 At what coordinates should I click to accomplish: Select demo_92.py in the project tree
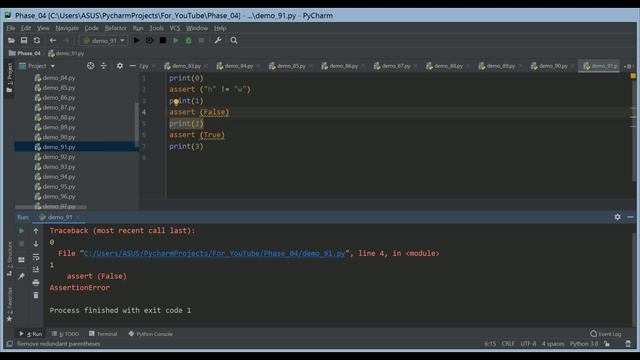(59, 157)
